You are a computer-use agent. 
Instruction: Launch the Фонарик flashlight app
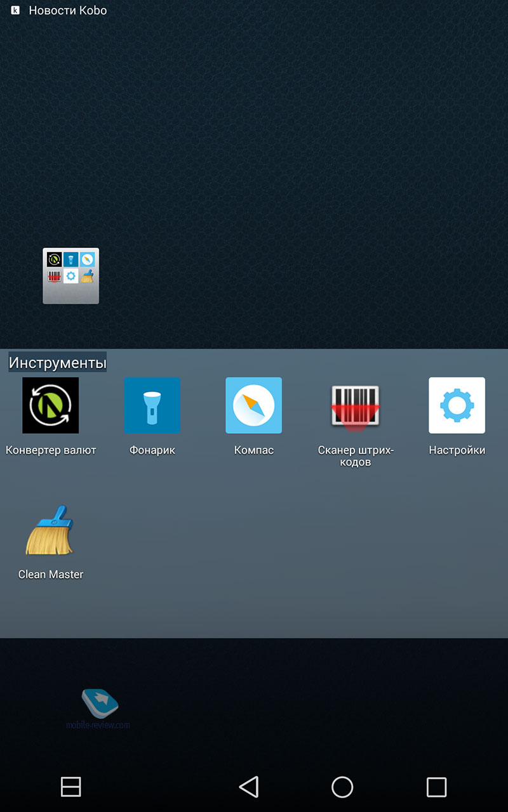point(152,405)
